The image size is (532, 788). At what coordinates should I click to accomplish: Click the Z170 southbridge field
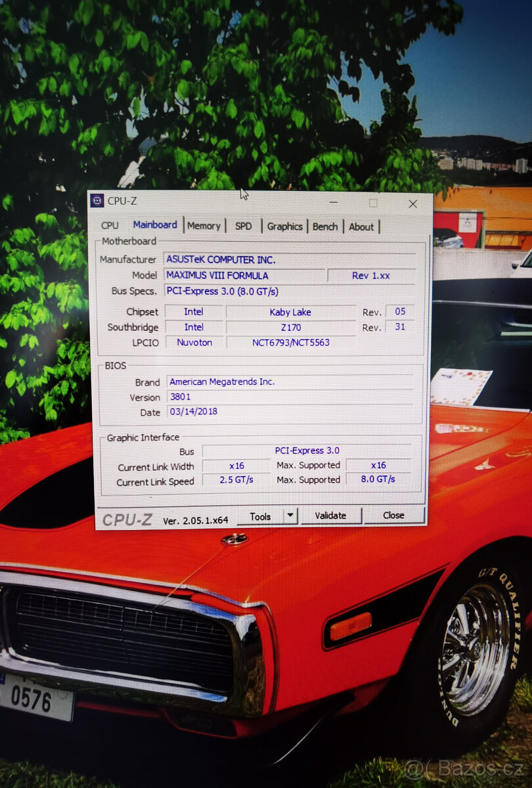click(290, 327)
